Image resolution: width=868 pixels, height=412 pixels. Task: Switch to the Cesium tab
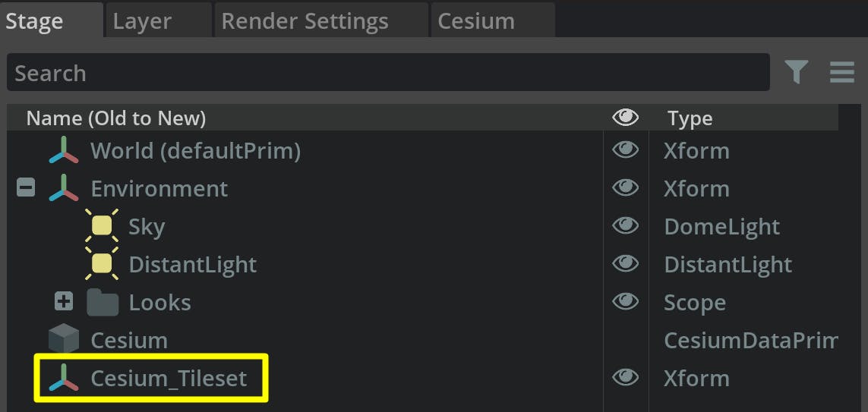pyautogui.click(x=476, y=21)
